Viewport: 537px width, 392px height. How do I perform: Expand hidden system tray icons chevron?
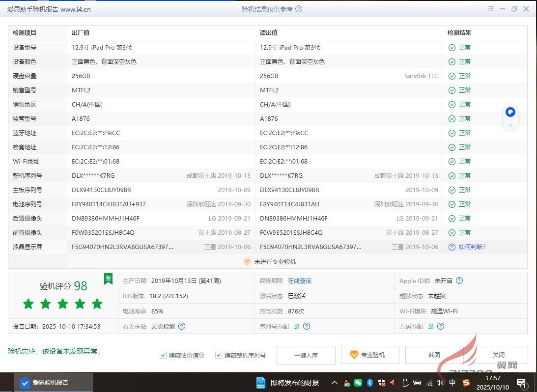click(x=335, y=383)
